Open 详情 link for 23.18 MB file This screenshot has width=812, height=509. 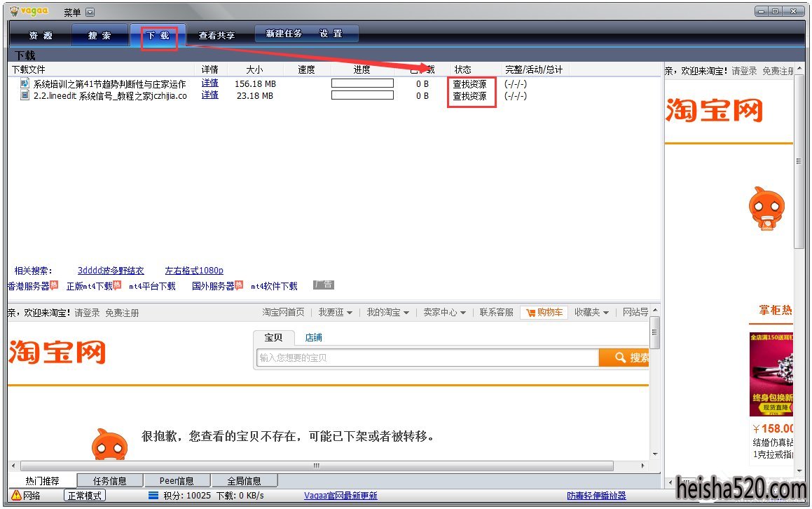pyautogui.click(x=209, y=95)
